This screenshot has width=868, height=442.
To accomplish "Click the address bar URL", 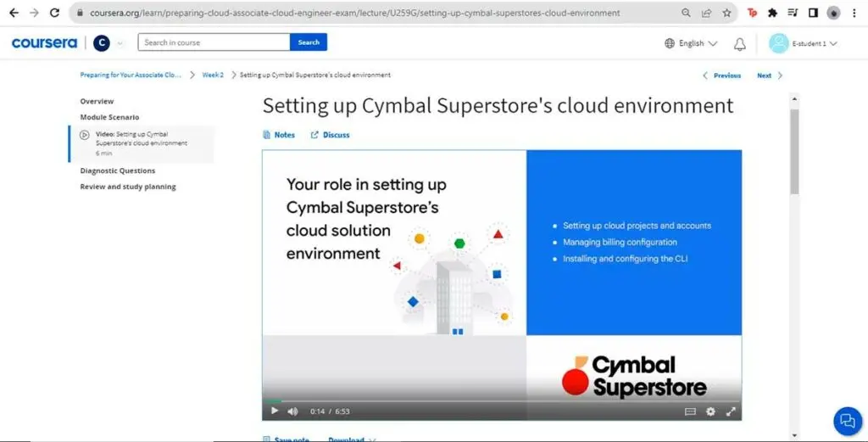I will pyautogui.click(x=355, y=13).
